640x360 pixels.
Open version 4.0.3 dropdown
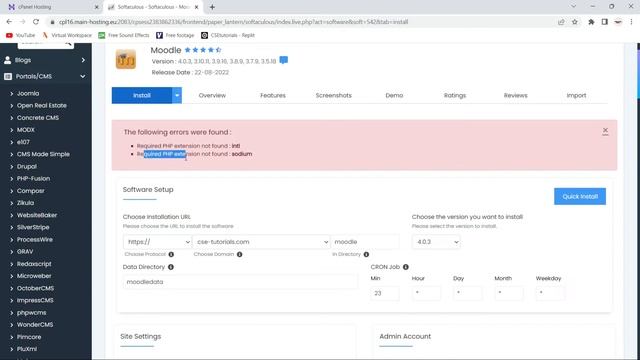(x=436, y=242)
